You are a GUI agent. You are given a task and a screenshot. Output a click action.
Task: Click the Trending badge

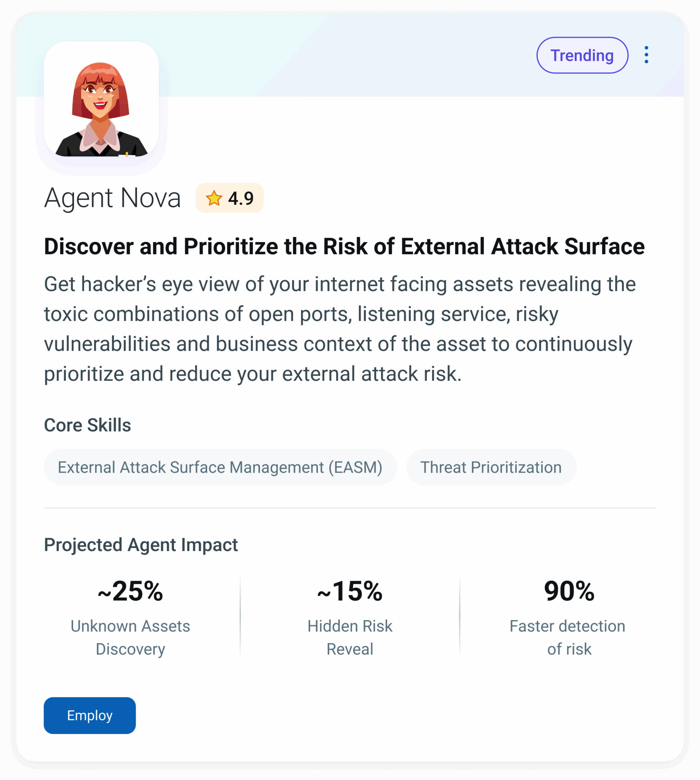click(x=582, y=55)
